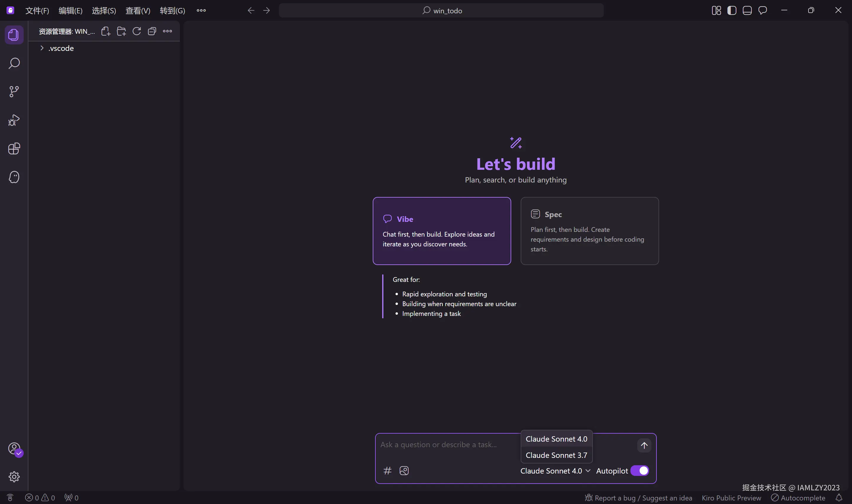This screenshot has width=852, height=504.
Task: Add context with the # icon
Action: (387, 471)
